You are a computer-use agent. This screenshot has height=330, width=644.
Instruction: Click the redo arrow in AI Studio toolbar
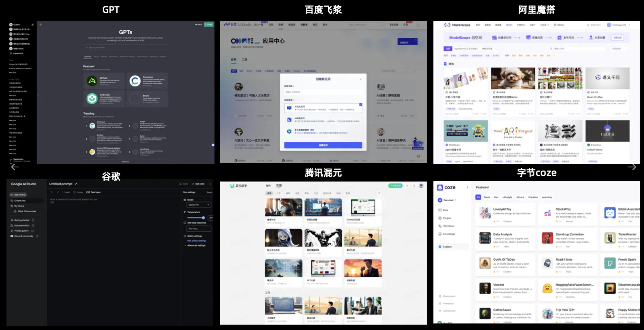pos(58,192)
